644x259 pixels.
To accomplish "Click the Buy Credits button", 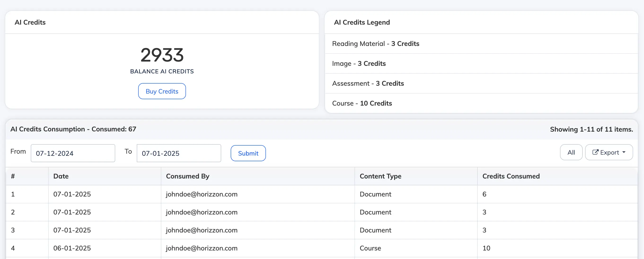I will 162,91.
